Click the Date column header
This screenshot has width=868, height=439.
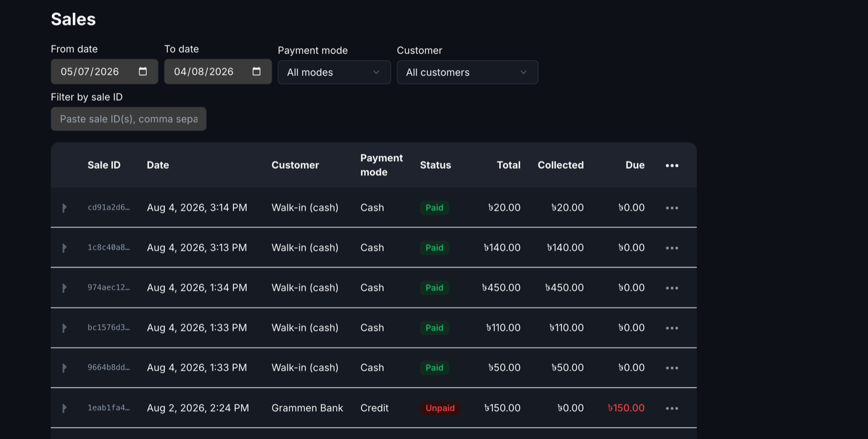coord(158,165)
